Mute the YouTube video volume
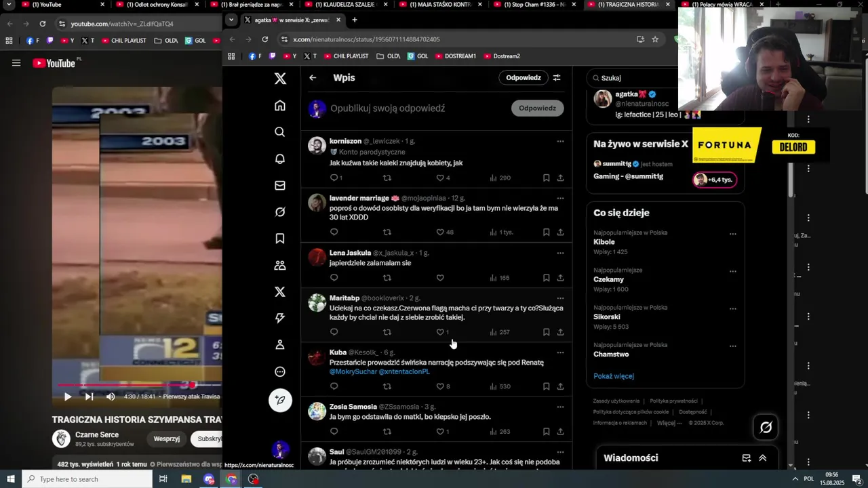 (111, 396)
